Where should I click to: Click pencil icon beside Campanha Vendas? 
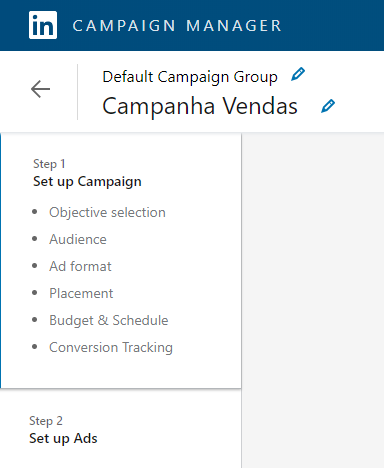(x=328, y=106)
